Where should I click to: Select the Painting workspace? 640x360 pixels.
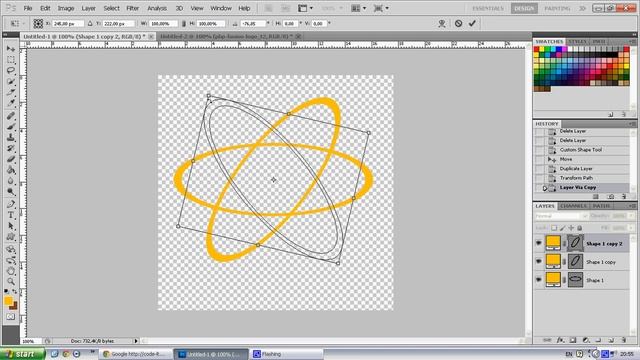click(557, 9)
